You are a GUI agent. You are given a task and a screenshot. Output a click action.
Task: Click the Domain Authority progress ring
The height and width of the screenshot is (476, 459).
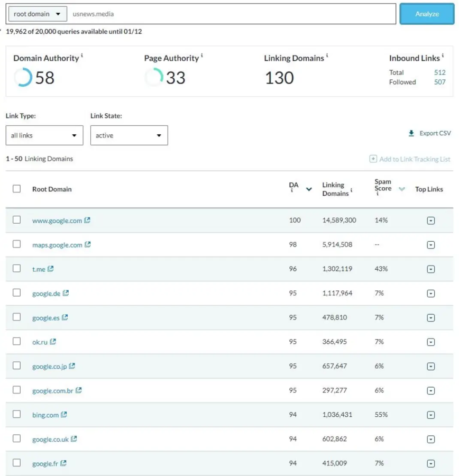coord(23,77)
